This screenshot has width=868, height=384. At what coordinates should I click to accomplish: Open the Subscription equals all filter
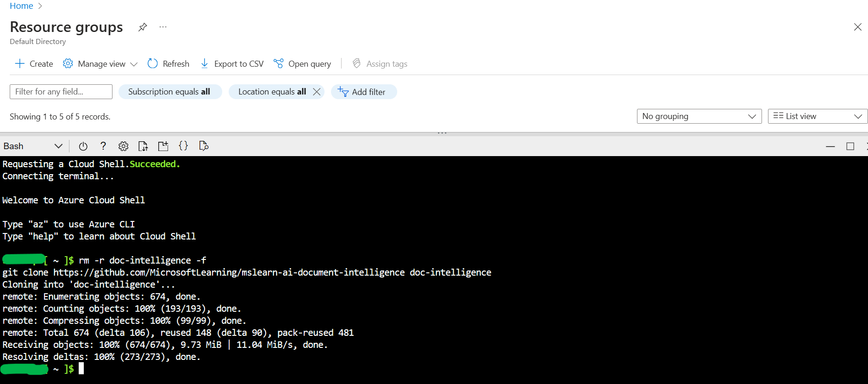point(169,92)
